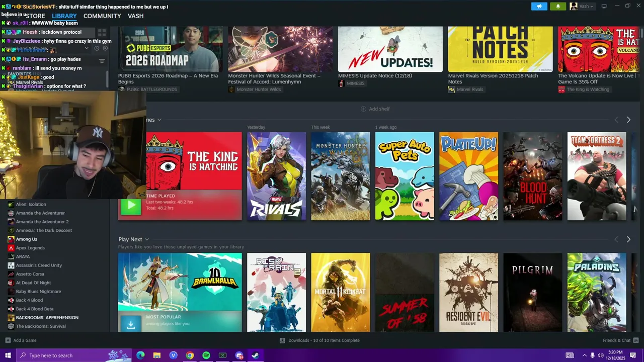Click the green Play button for The King is Watching
This screenshot has width=644, height=362.
click(131, 205)
